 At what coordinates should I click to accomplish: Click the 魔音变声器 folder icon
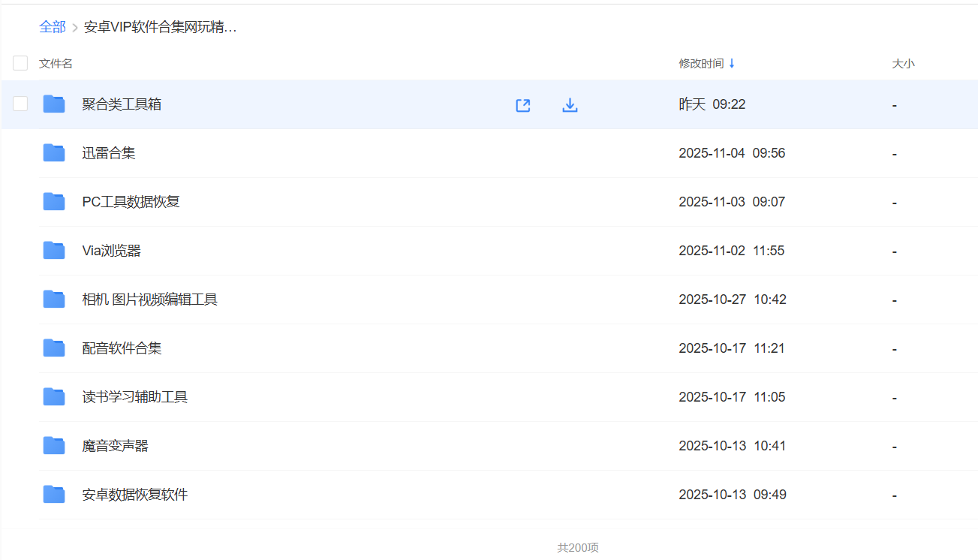click(54, 446)
